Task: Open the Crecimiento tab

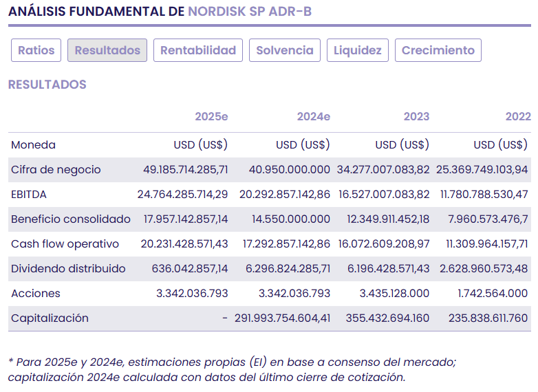Action: point(438,50)
